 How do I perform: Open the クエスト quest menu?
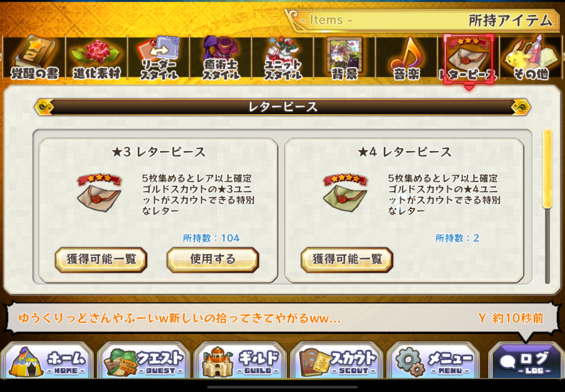[x=143, y=361]
